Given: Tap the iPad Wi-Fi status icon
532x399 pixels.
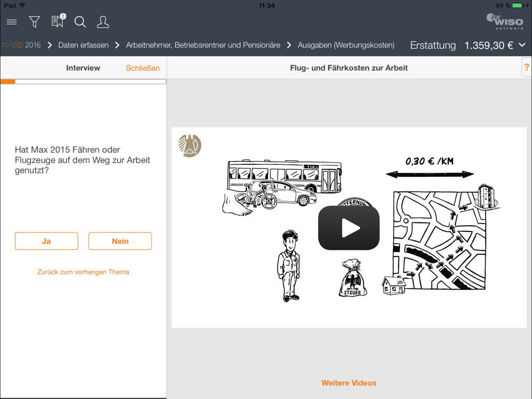Looking at the screenshot, I should tap(22, 5).
